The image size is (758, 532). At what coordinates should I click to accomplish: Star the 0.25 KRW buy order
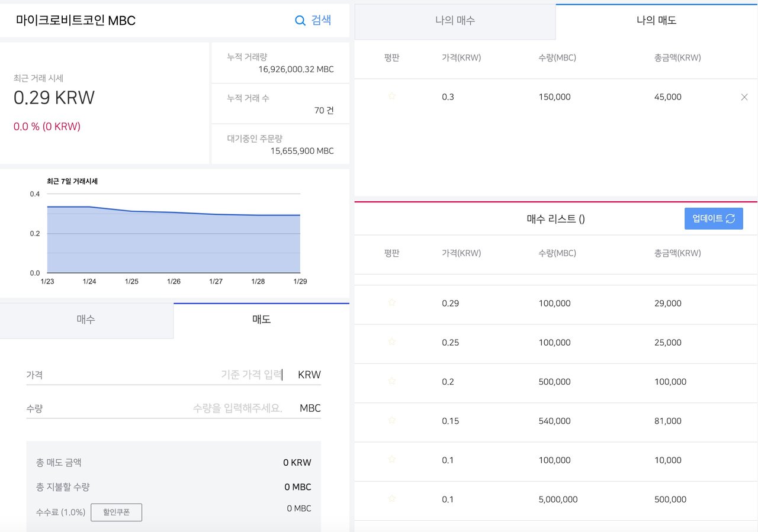(x=391, y=343)
